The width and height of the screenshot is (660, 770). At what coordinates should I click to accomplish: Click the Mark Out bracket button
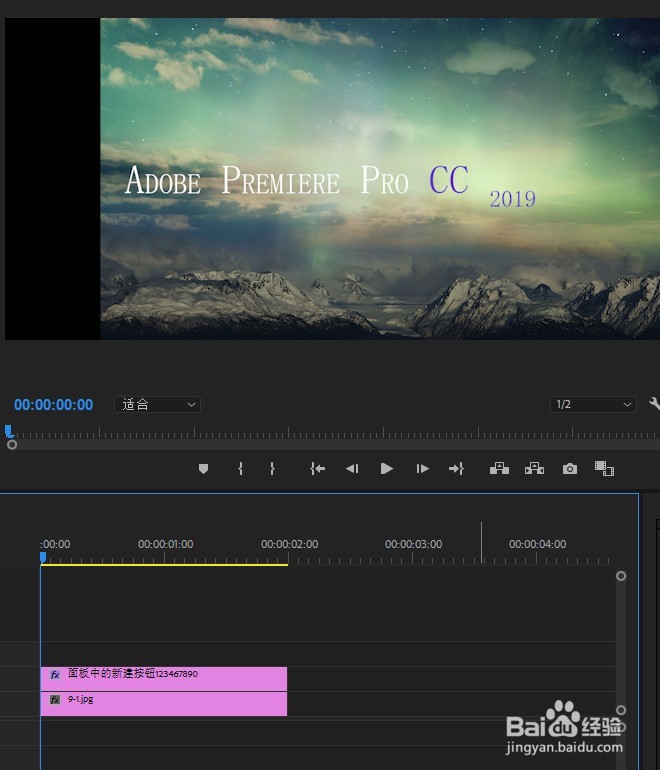tap(272, 468)
